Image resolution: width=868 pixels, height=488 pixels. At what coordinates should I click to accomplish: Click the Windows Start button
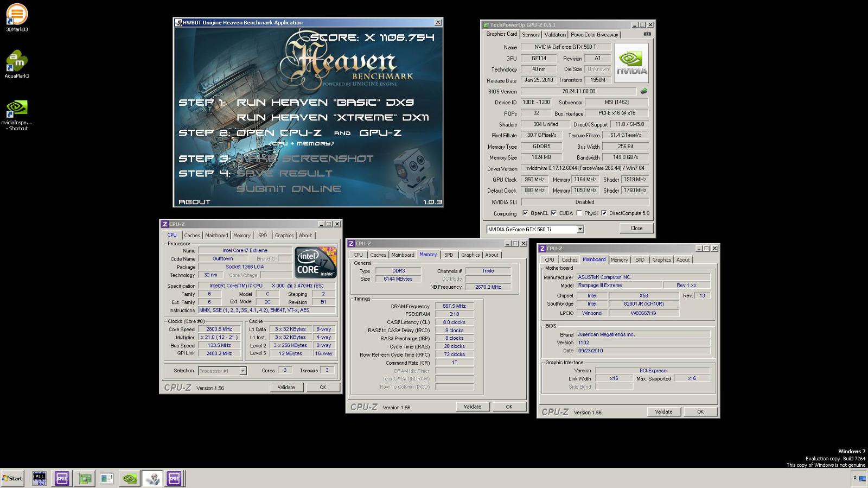12,478
